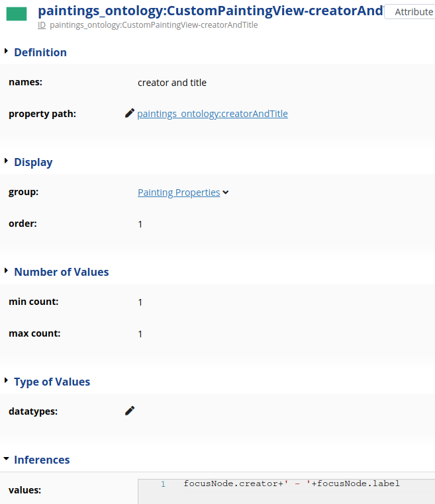Viewport: 435px width, 504px height.
Task: Collapse the Type of Values section
Action: tap(7, 381)
